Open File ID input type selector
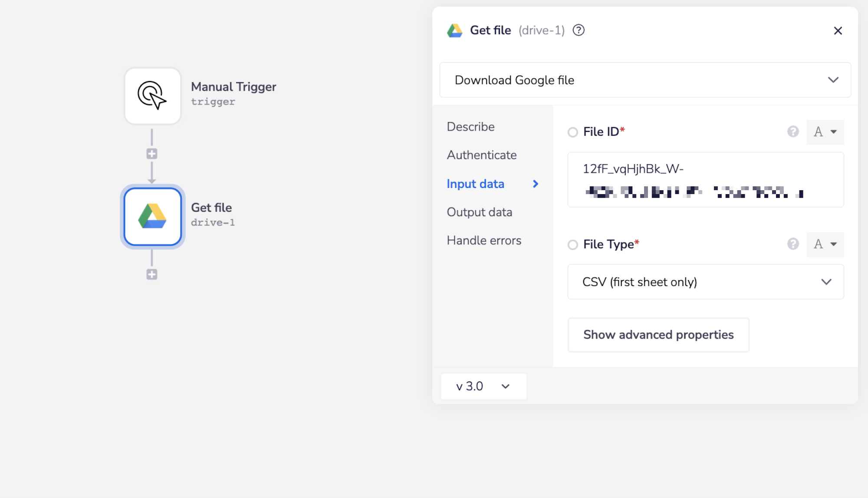Viewport: 868px width, 498px height. 825,132
